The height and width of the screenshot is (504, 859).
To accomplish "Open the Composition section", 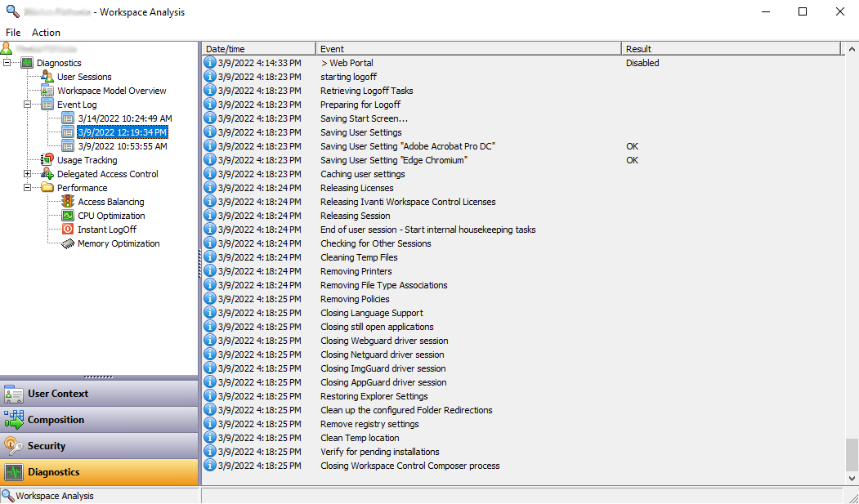I will pos(99,420).
